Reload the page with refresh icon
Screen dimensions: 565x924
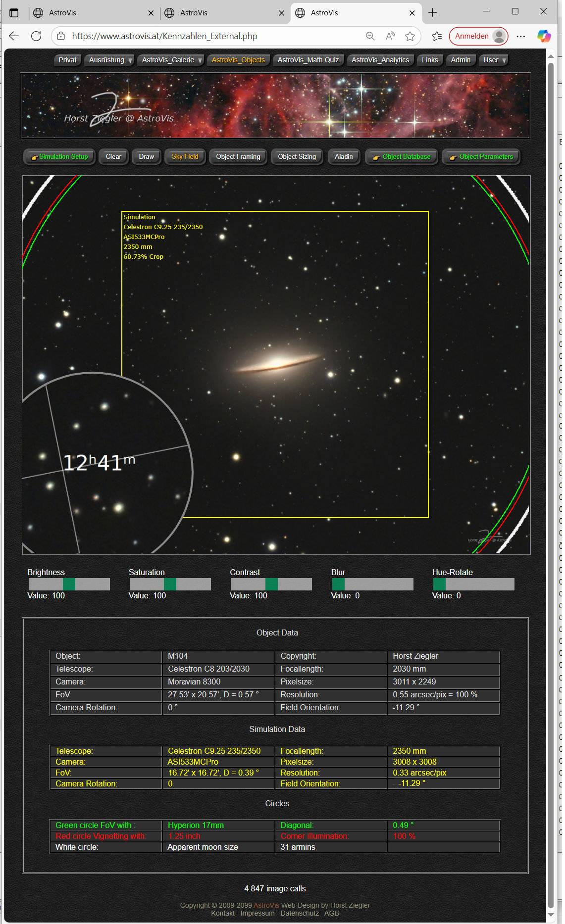36,36
